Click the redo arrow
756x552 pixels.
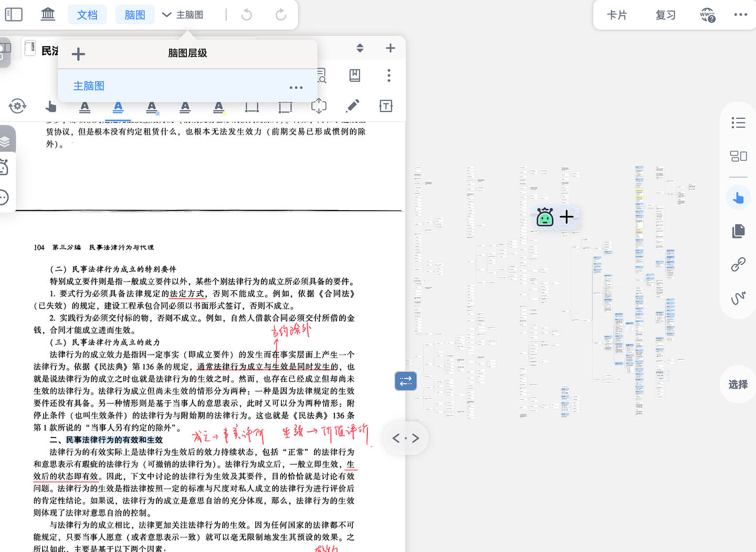point(281,15)
